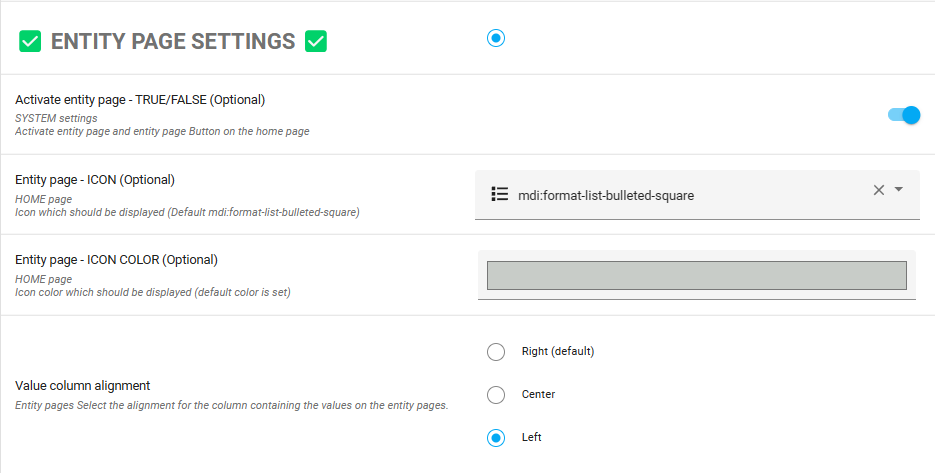The height and width of the screenshot is (473, 935).
Task: Click the green checkmark right of the heading
Action: click(x=316, y=41)
